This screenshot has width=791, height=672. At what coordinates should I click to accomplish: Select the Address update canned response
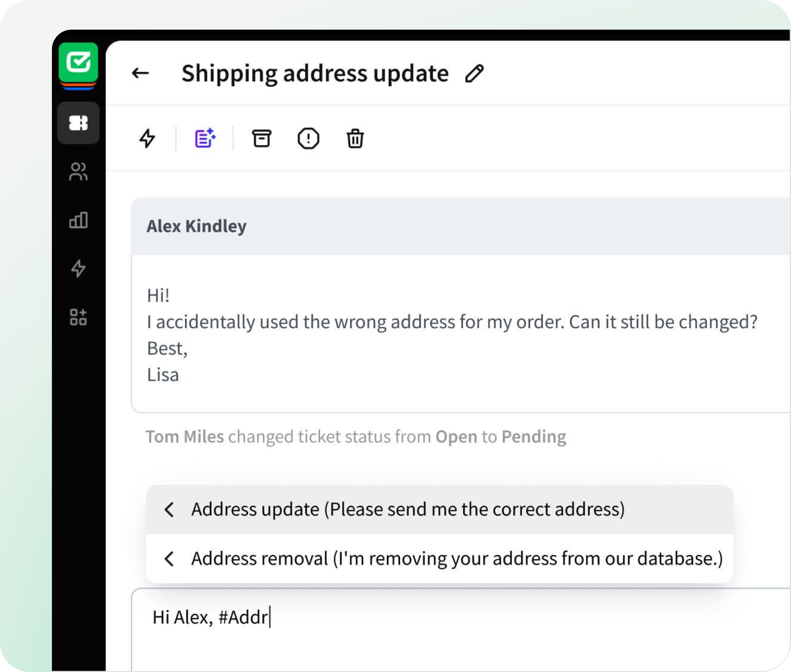tap(440, 509)
